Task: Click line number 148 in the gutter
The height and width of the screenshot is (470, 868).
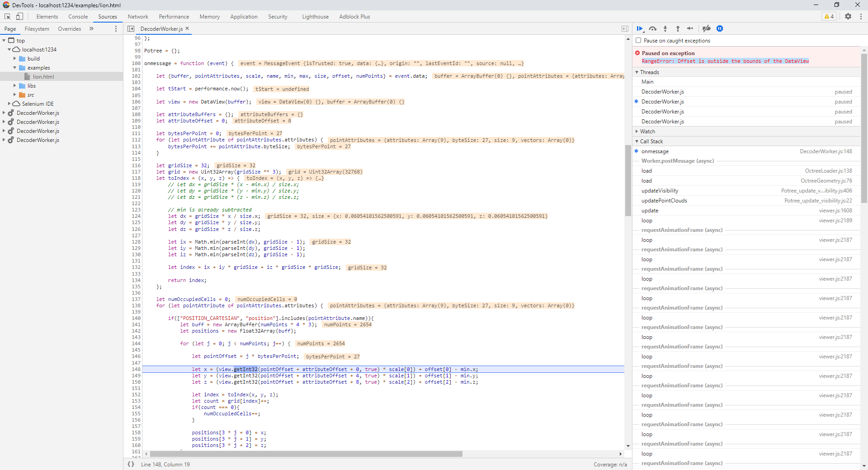Action: 136,369
